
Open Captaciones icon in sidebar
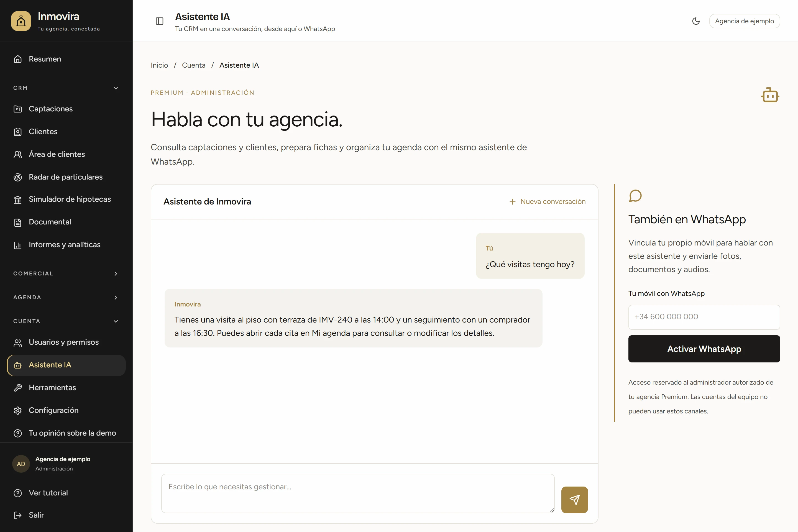[18, 109]
